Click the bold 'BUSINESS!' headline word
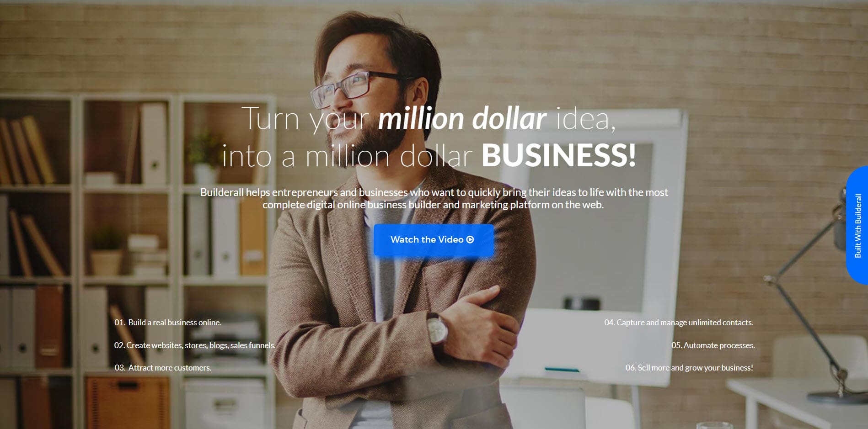Image resolution: width=868 pixels, height=429 pixels. coord(558,155)
